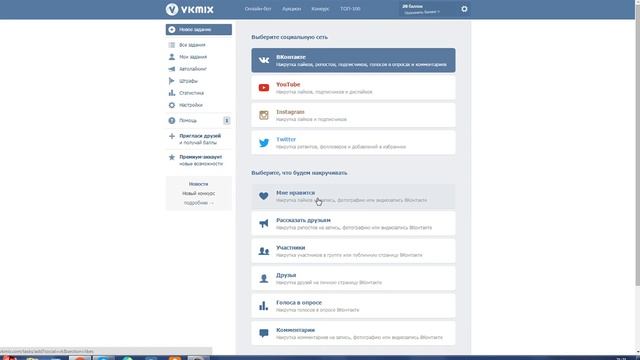
Task: Click the подробнее link in news box
Action: [198, 203]
